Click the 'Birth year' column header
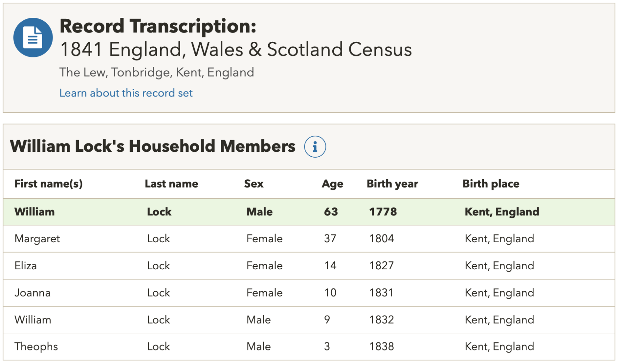 click(392, 184)
